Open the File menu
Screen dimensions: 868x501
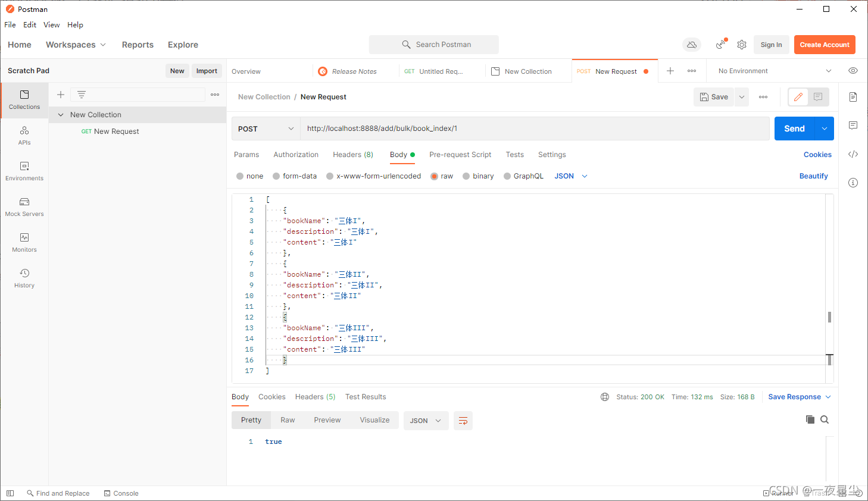pos(10,25)
